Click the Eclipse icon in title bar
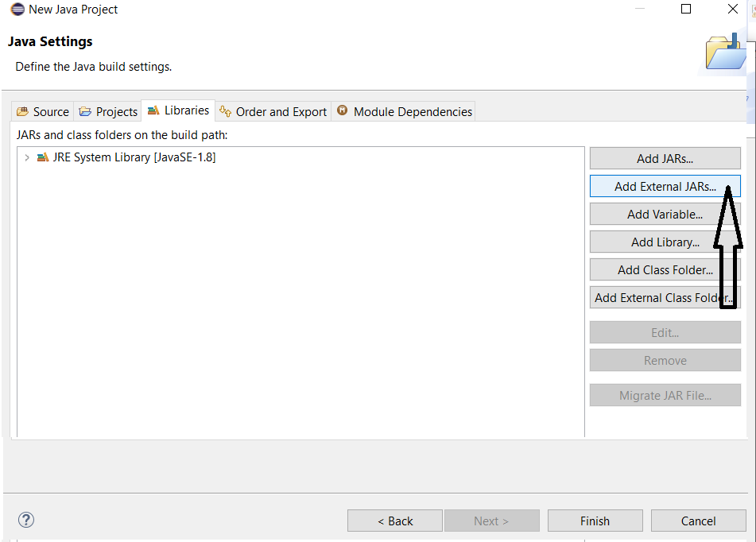 pyautogui.click(x=17, y=10)
